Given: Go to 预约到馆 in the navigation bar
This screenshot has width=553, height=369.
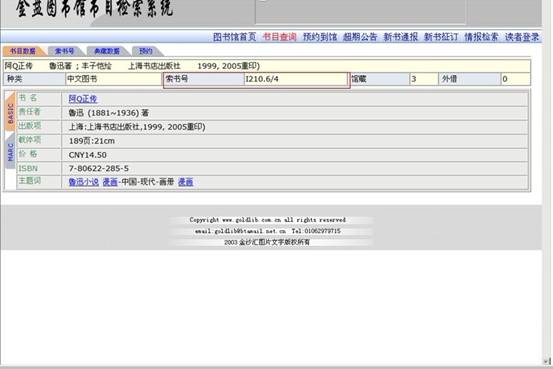Looking at the screenshot, I should (x=320, y=37).
